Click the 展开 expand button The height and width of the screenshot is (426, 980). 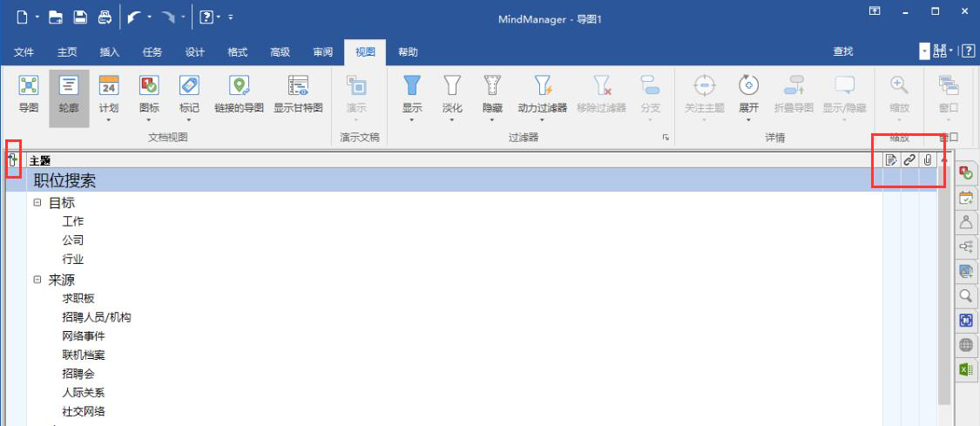point(748,94)
